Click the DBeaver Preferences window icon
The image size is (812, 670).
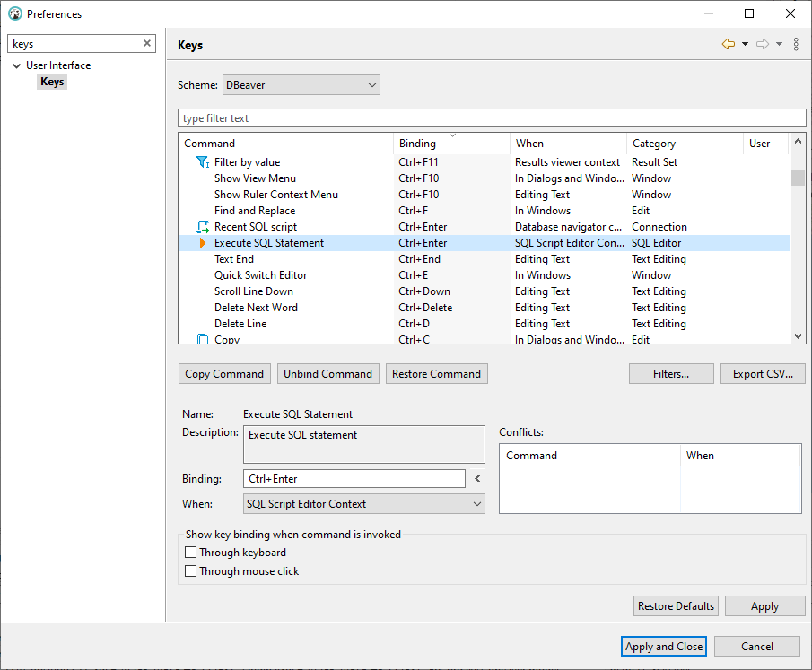[15, 14]
